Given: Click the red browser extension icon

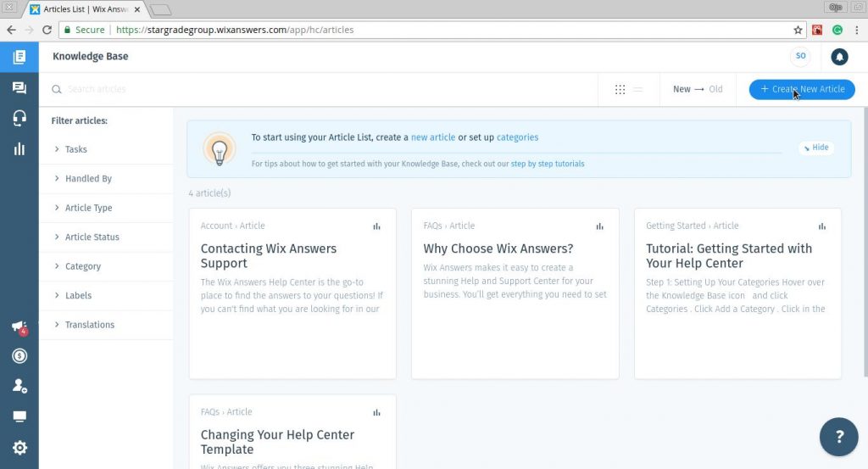Looking at the screenshot, I should tap(817, 30).
